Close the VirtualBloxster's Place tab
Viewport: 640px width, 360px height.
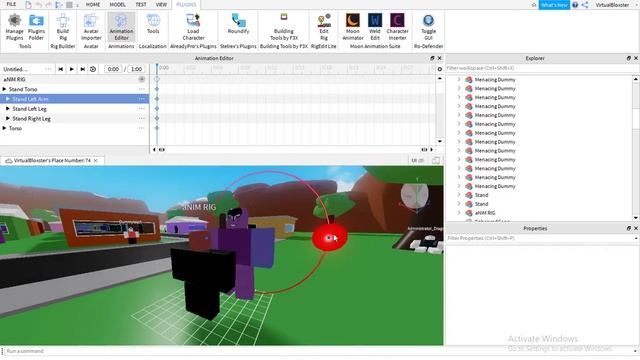pyautogui.click(x=96, y=161)
